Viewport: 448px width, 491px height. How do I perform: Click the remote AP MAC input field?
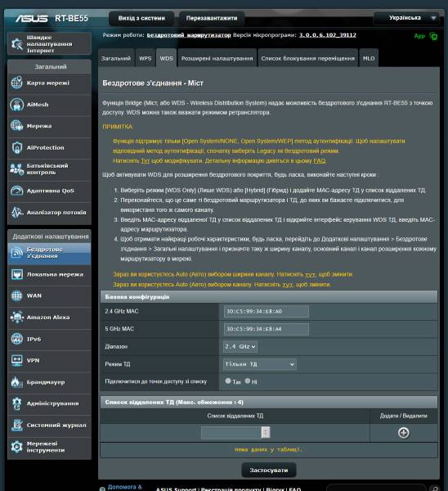[231, 432]
